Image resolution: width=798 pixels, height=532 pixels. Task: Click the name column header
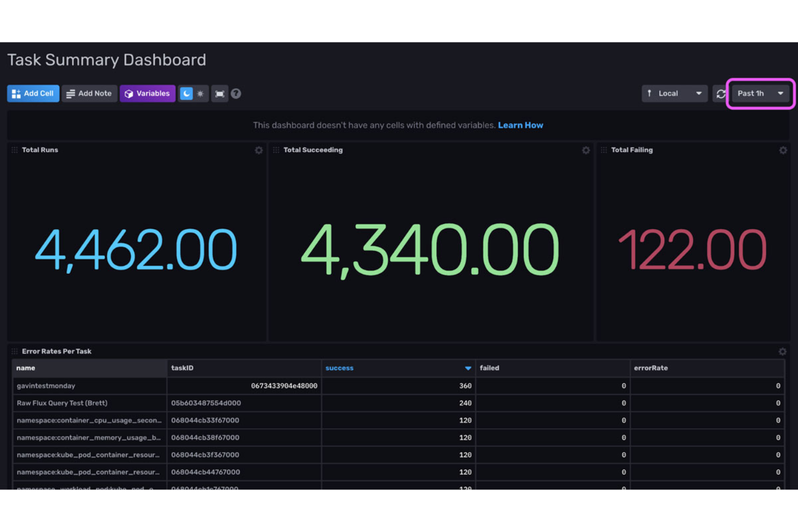pyautogui.click(x=25, y=368)
